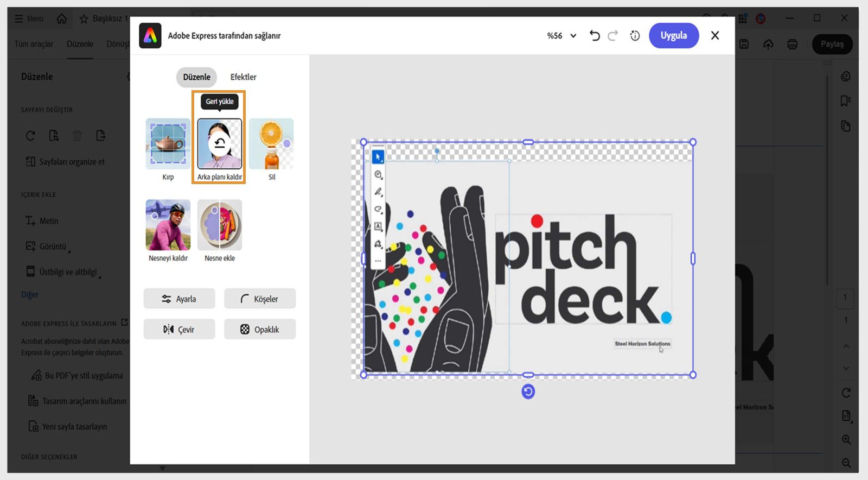Click the Opaklık button
The height and width of the screenshot is (480, 868).
pos(260,329)
